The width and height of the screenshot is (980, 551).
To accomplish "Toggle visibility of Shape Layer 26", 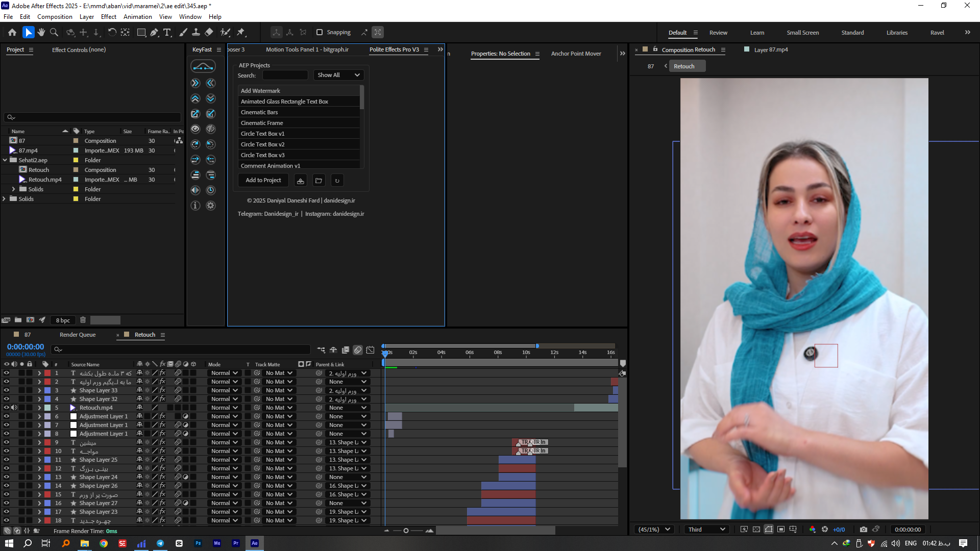I will [7, 486].
